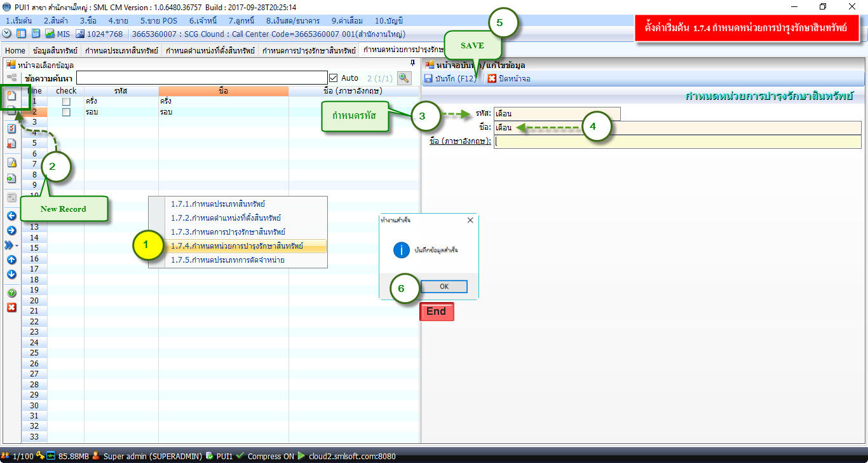
Task: Click the clock icon in the top toolbar
Action: [x=7, y=34]
